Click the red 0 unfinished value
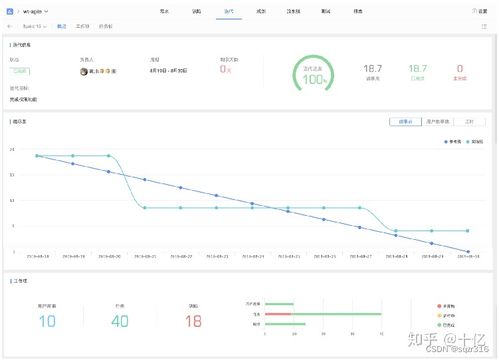 tap(460, 69)
